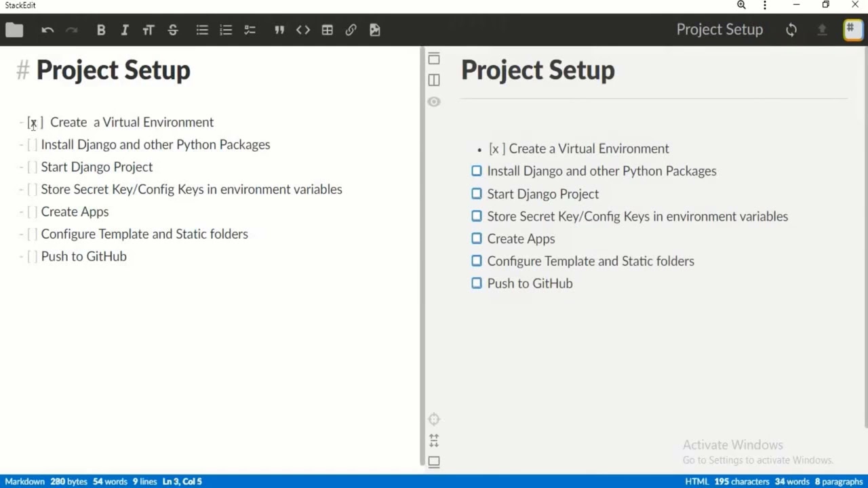This screenshot has height=488, width=868.
Task: Open the StackEdit menu side panel
Action: tap(852, 30)
